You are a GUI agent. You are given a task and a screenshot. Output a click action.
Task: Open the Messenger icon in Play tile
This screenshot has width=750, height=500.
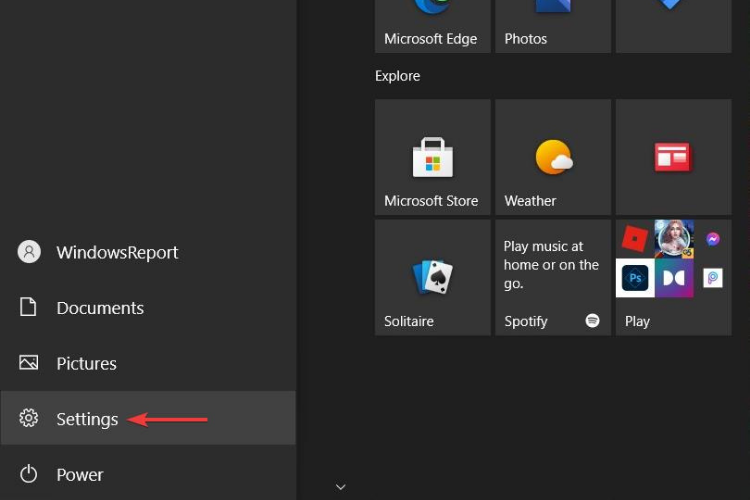(x=713, y=239)
